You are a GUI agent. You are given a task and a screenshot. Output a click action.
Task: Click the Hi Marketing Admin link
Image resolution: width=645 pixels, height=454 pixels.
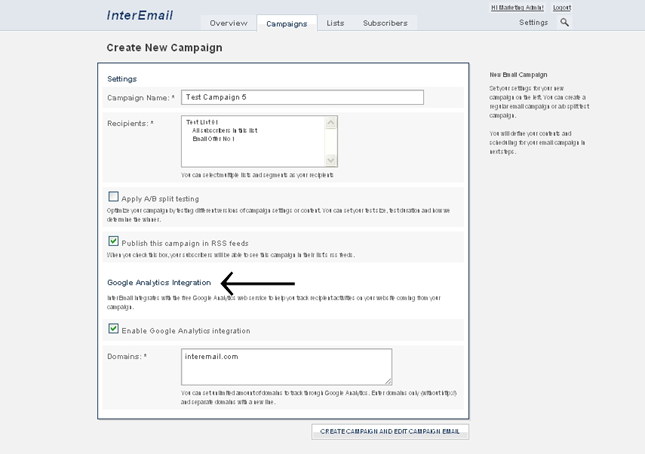(517, 7)
